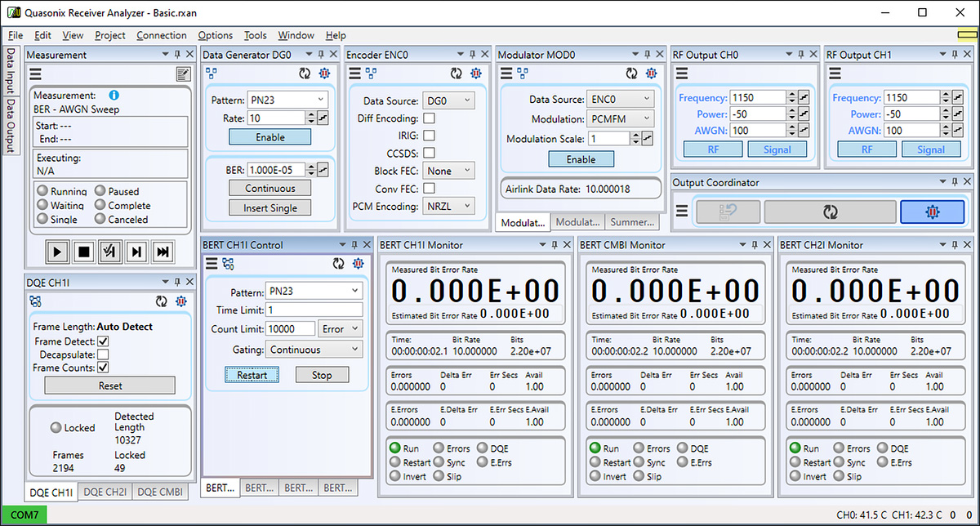Viewport: 980px width, 526px height.
Task: Uncheck Frame Detect in DQE CH1I
Action: [x=104, y=341]
